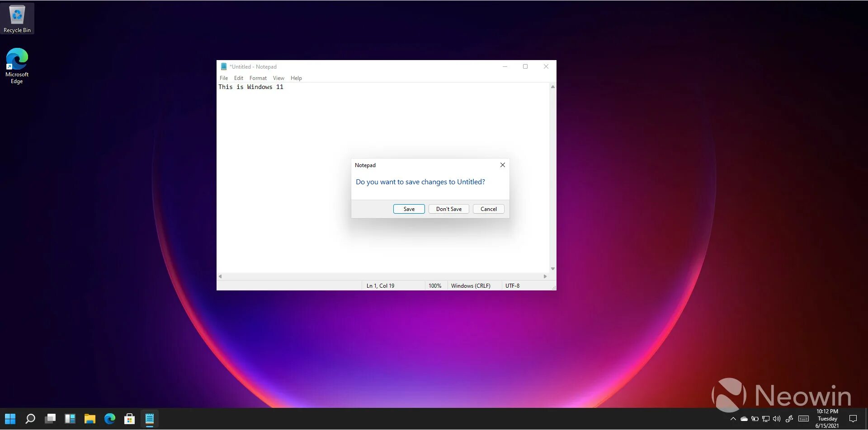
Task: Open the notification center icon
Action: 853,419
